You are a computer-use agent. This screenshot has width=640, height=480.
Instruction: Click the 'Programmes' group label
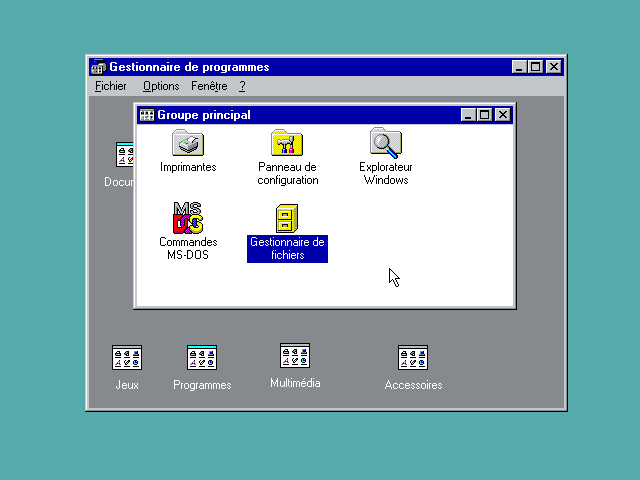click(x=202, y=385)
